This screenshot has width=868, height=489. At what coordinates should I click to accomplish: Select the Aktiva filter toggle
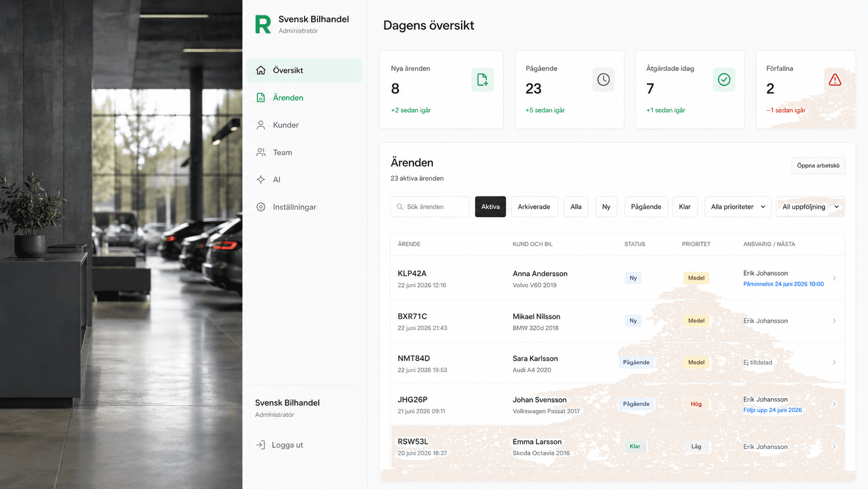point(490,207)
